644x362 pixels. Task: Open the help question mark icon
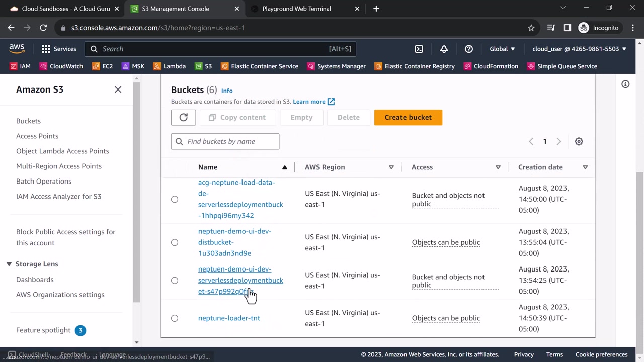coord(468,49)
